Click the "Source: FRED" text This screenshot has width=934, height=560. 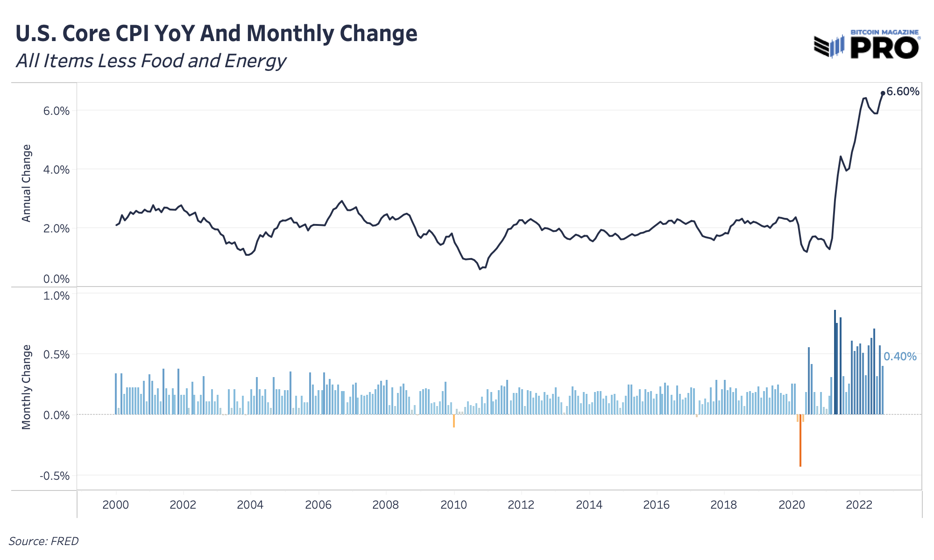[x=43, y=541]
